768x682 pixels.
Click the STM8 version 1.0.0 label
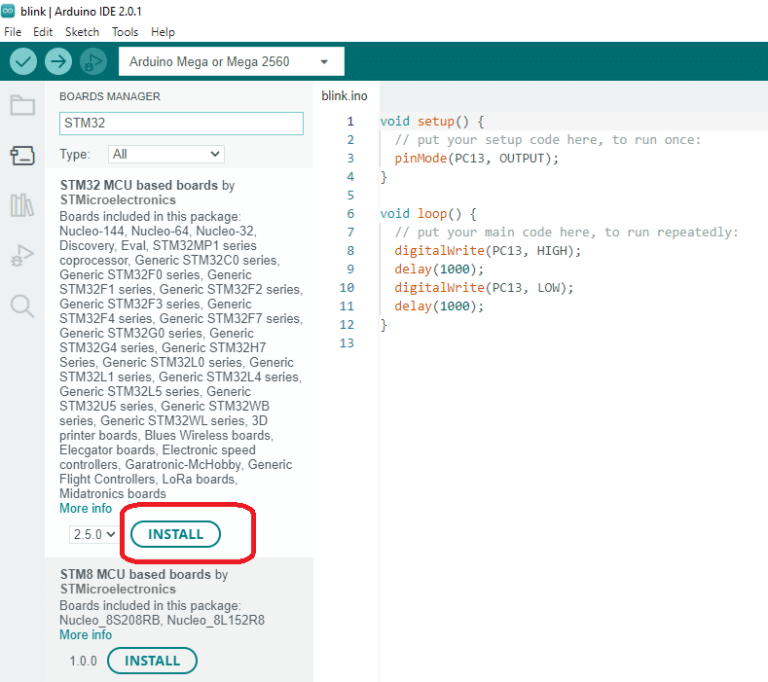[x=83, y=661]
